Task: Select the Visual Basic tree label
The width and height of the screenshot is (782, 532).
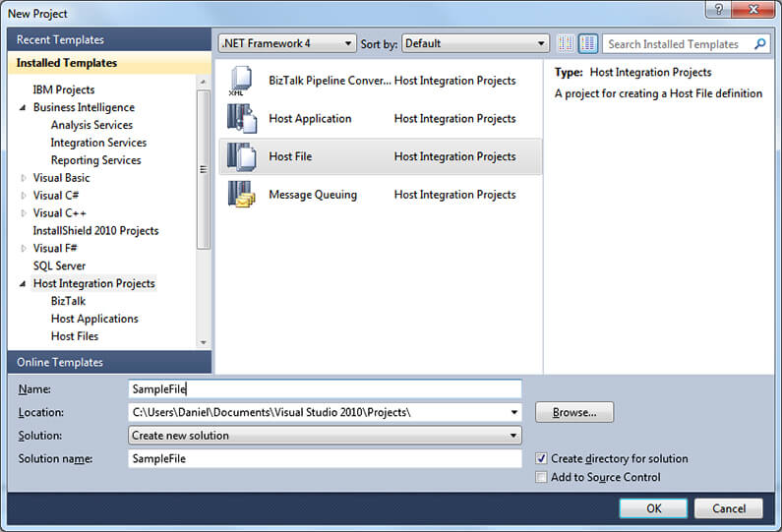Action: pos(61,178)
